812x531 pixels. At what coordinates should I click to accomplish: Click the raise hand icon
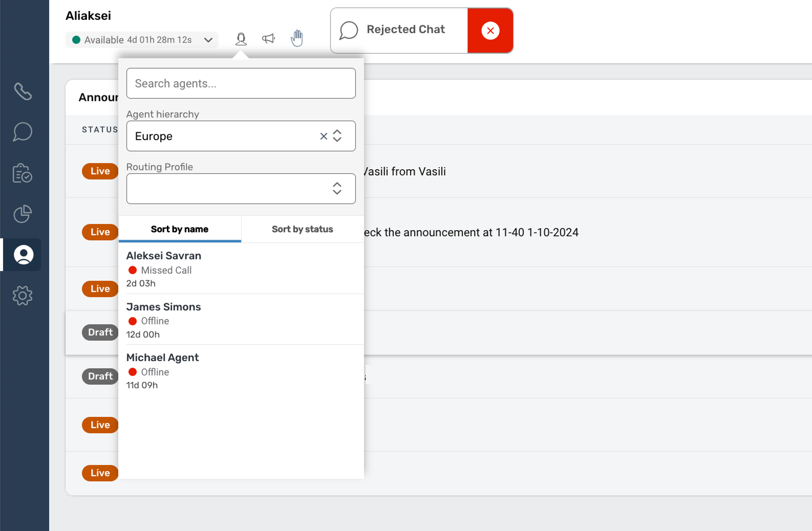(x=297, y=38)
